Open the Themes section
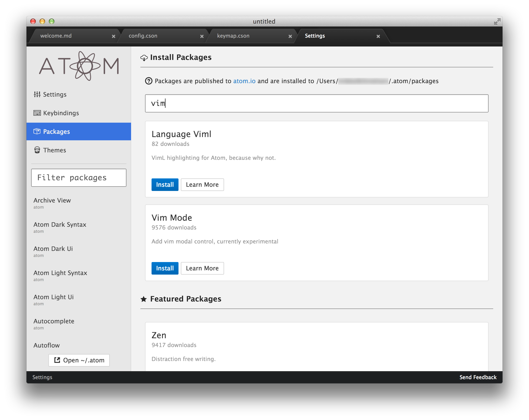 pos(79,150)
